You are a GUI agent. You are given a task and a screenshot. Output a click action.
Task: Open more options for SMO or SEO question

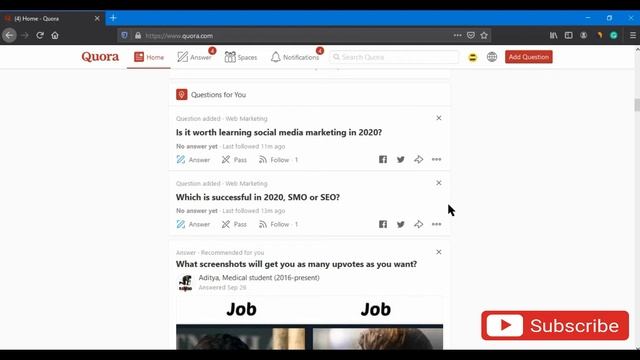tap(436, 224)
